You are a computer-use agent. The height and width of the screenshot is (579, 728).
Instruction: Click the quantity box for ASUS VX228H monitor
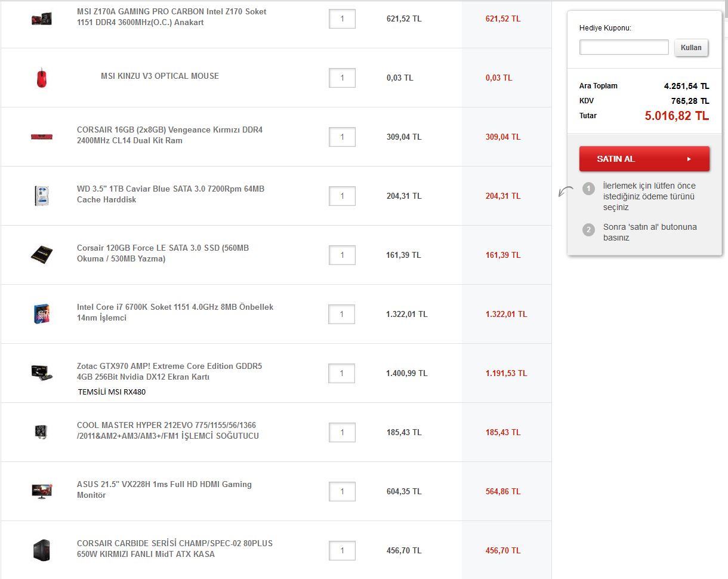342,491
